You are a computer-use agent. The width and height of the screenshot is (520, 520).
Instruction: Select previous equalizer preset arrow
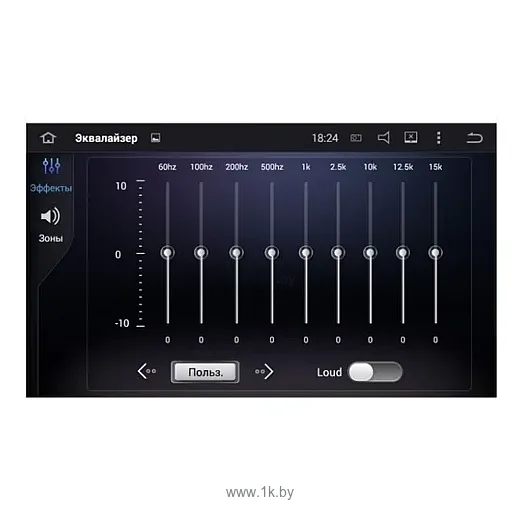(x=147, y=371)
